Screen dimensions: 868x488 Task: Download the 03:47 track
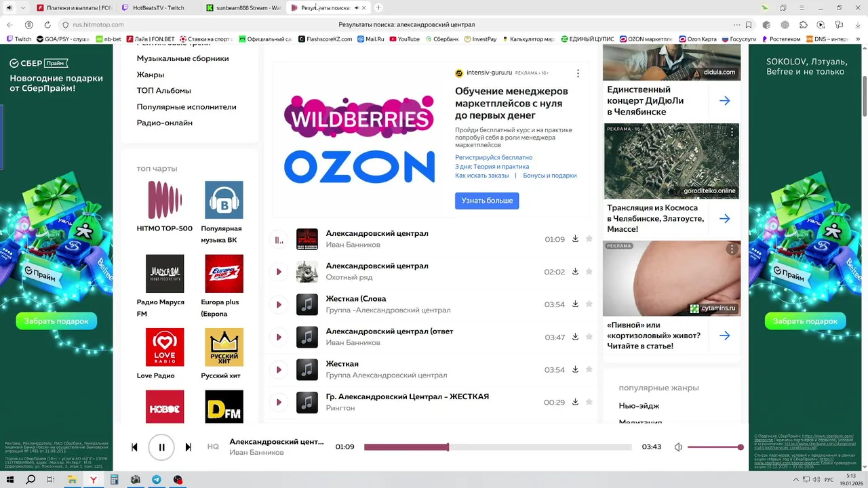point(575,336)
